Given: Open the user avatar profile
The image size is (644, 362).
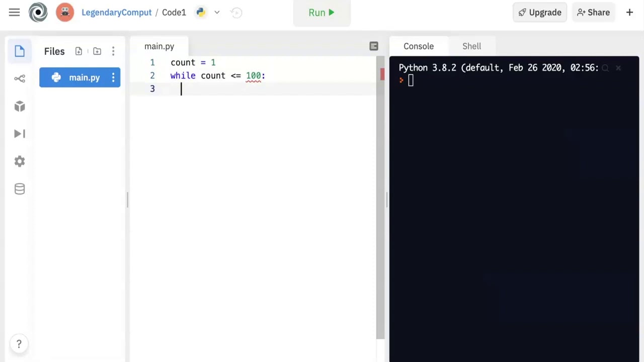Looking at the screenshot, I should 65,13.
